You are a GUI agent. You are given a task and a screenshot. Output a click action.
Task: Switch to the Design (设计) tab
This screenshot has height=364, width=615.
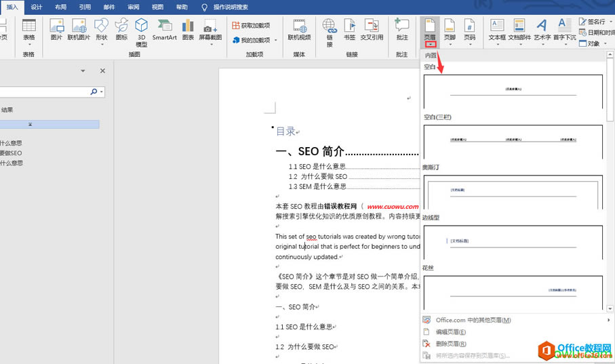pyautogui.click(x=37, y=7)
